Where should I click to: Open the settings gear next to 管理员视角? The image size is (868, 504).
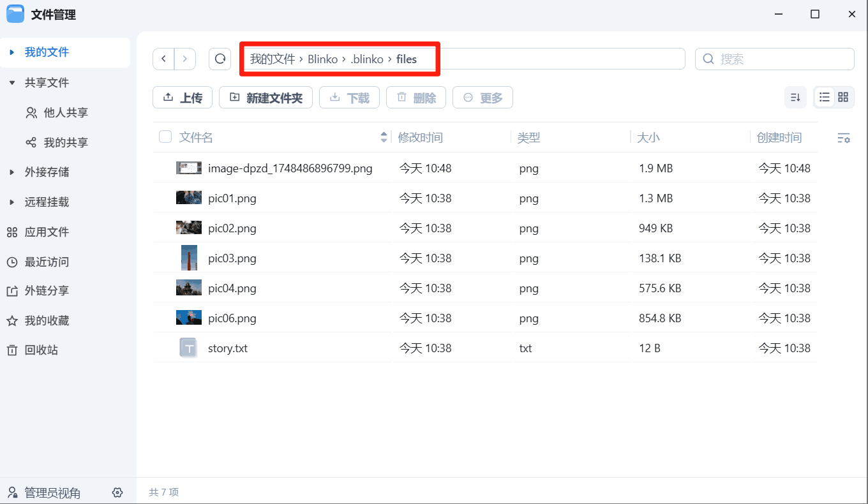[117, 493]
